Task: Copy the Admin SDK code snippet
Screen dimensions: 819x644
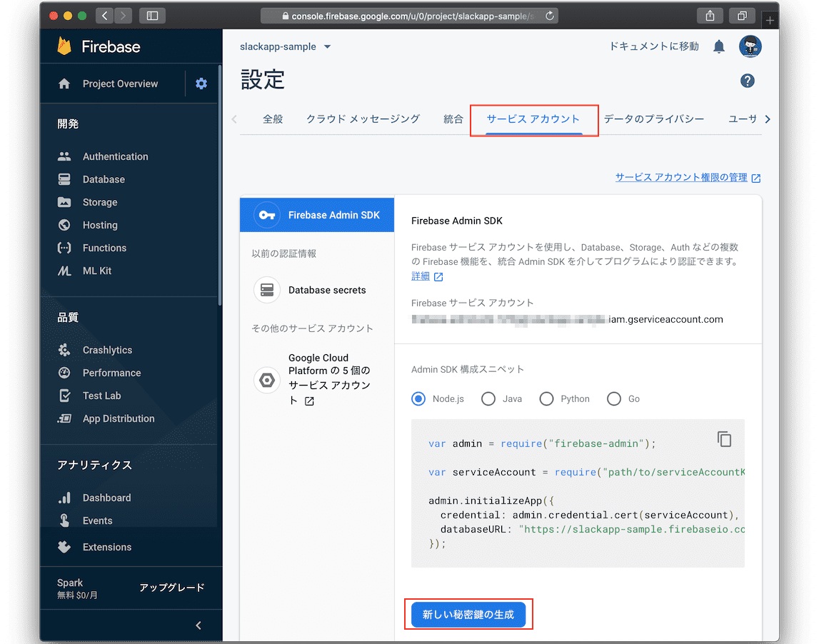Action: coord(724,439)
